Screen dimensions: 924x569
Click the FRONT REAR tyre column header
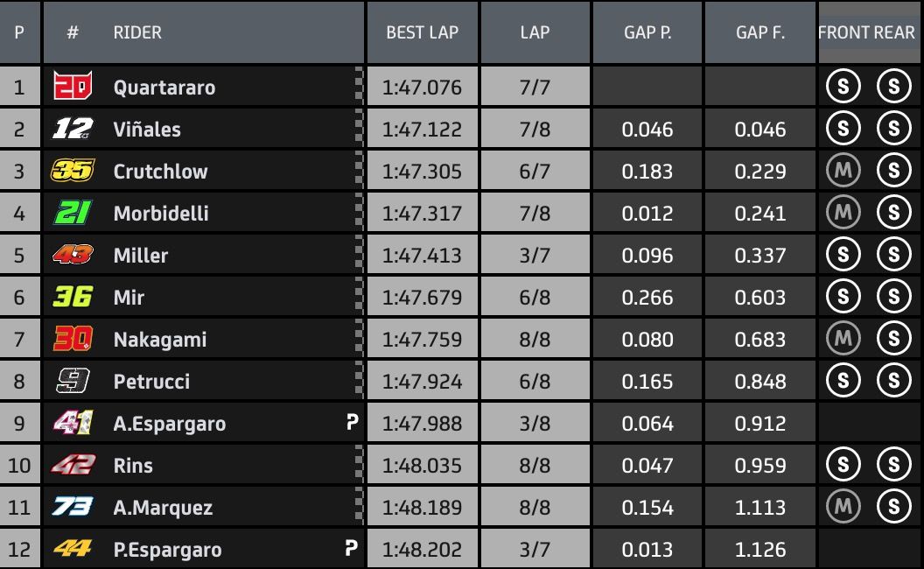point(866,32)
